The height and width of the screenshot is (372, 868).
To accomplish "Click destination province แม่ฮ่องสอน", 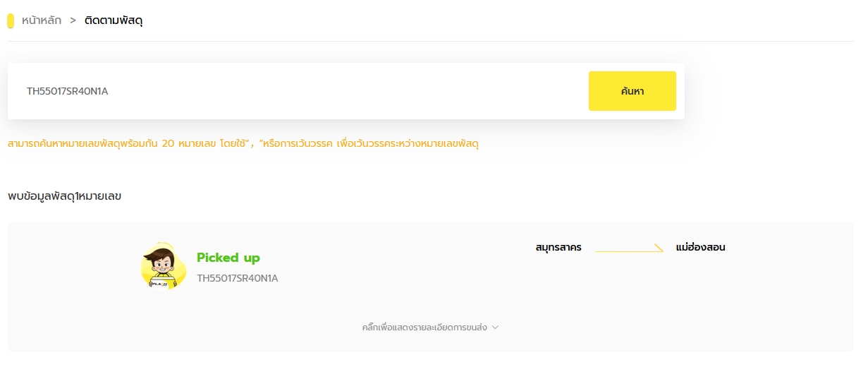I will click(700, 248).
